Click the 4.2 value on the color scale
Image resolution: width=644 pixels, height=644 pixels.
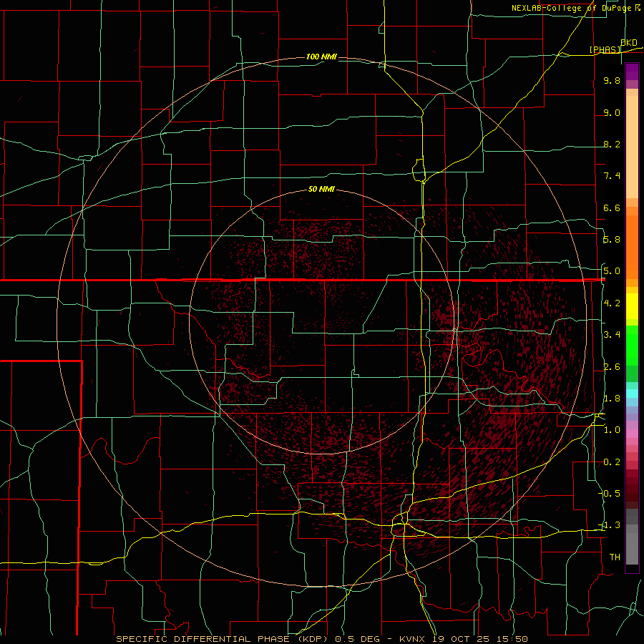pos(612,303)
